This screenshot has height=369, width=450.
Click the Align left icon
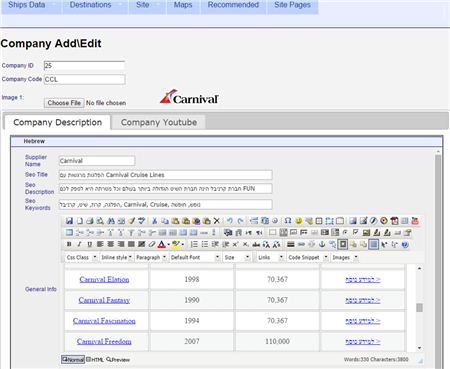click(x=100, y=244)
